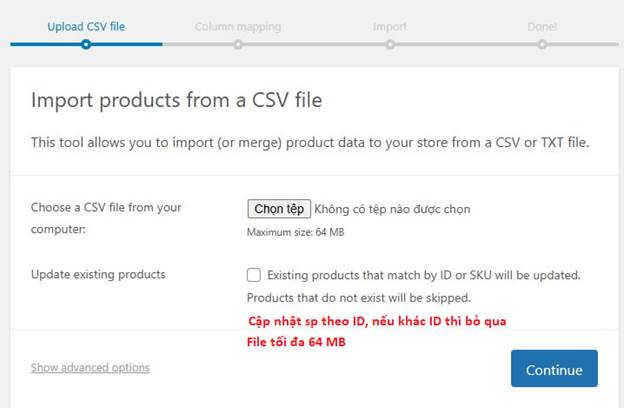Enable the update existing products checkbox

click(x=254, y=275)
